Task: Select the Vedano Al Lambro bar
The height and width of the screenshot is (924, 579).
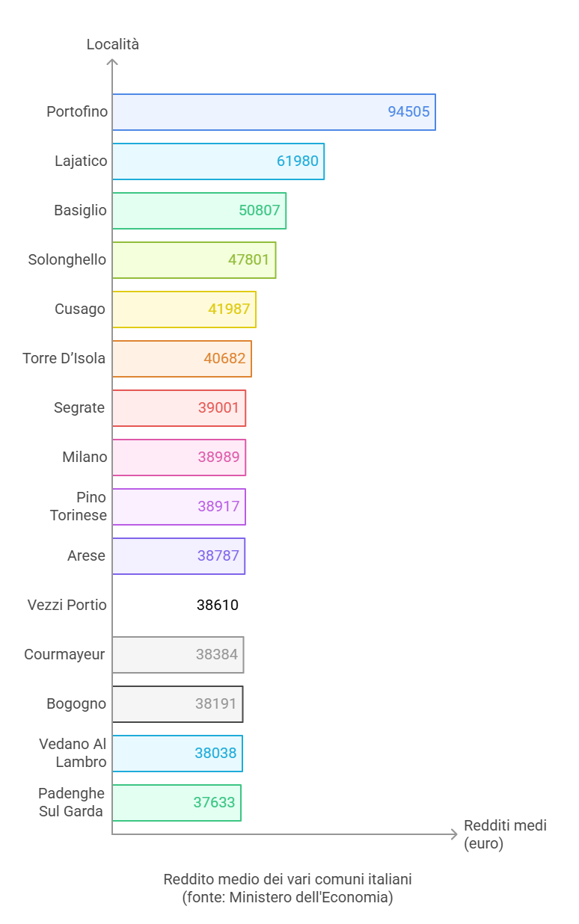Action: [177, 754]
